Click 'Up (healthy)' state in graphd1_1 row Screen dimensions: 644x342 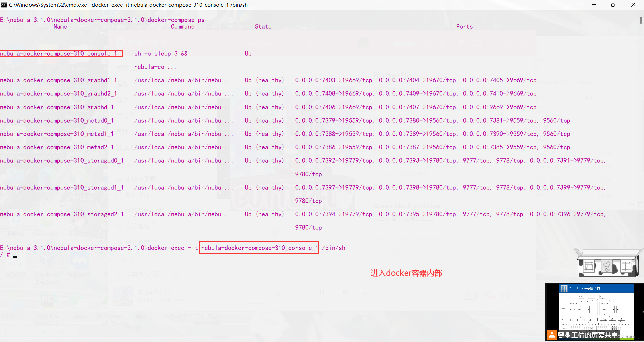[x=264, y=80]
